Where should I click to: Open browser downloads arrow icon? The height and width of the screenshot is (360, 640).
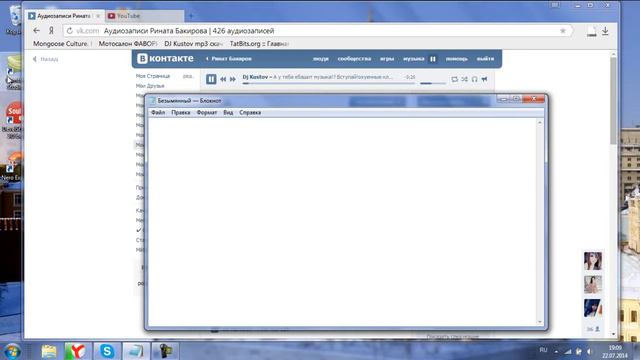coord(605,31)
